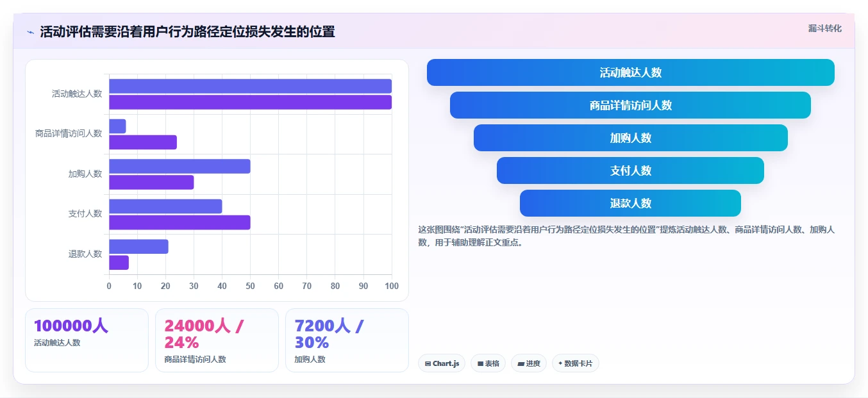The image size is (868, 398).
Task: Select the 商品详情访问人数 funnel stage
Action: [x=631, y=105]
